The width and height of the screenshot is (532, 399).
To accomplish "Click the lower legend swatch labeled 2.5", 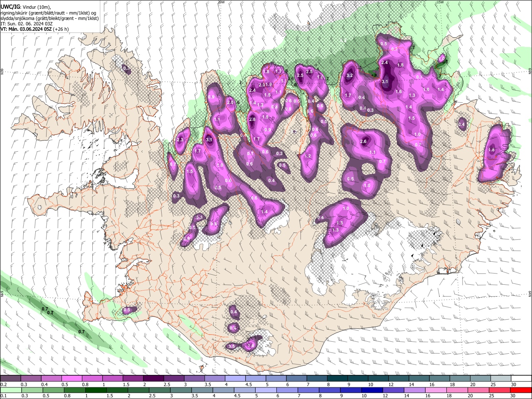I will click(x=160, y=390).
